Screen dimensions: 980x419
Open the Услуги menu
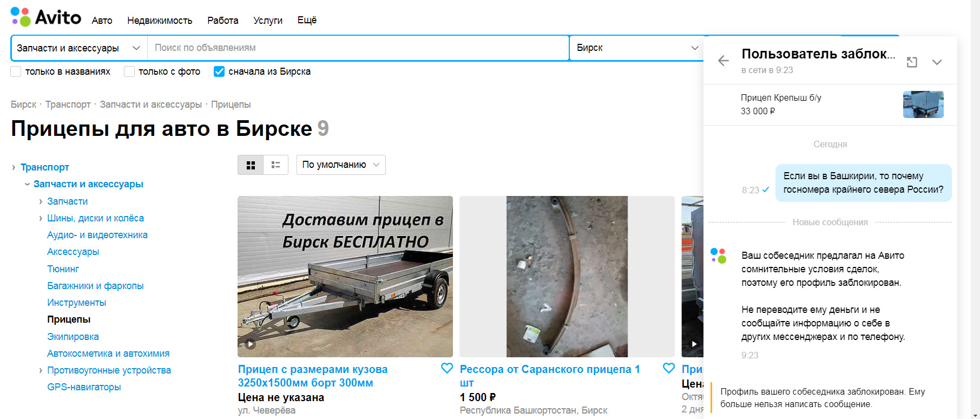[268, 21]
